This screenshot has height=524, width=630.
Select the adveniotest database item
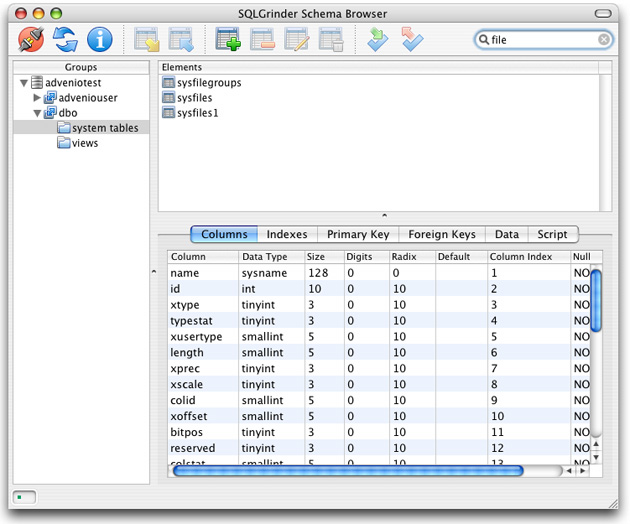pyautogui.click(x=73, y=83)
